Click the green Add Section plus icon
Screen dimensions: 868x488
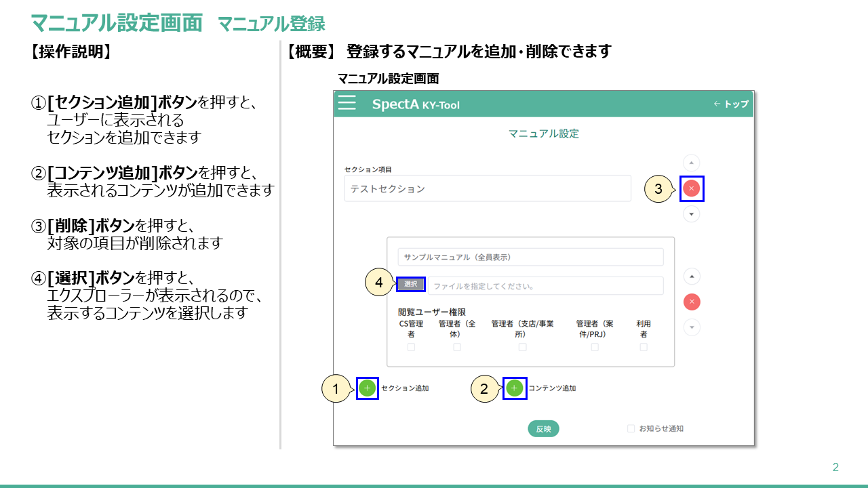tap(367, 388)
